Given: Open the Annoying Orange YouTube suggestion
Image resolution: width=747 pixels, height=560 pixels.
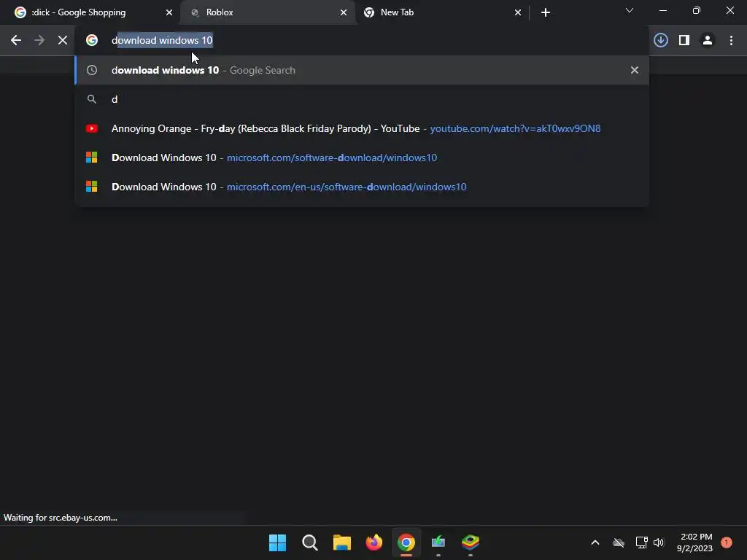Looking at the screenshot, I should coord(362,128).
